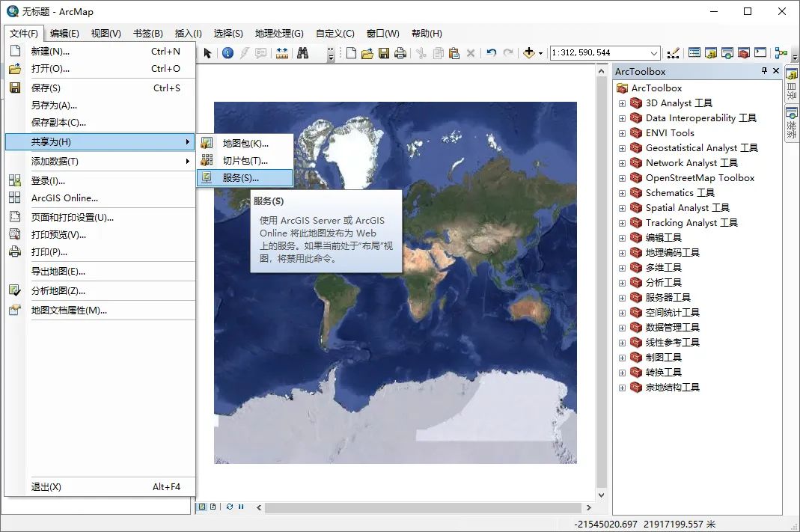Pin the ArcToolbox panel with auto-hide
This screenshot has height=532, width=800.
(x=764, y=71)
